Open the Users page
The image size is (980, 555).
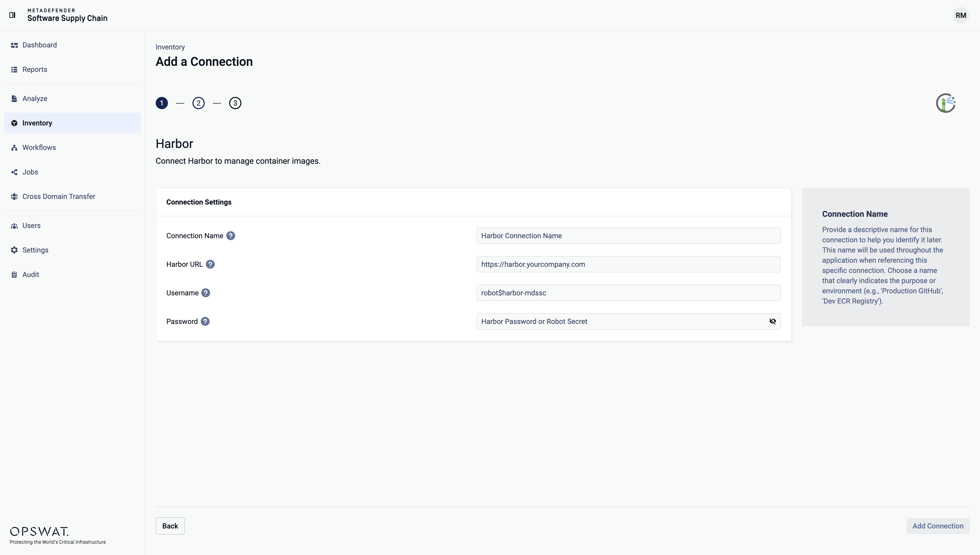(x=72, y=226)
